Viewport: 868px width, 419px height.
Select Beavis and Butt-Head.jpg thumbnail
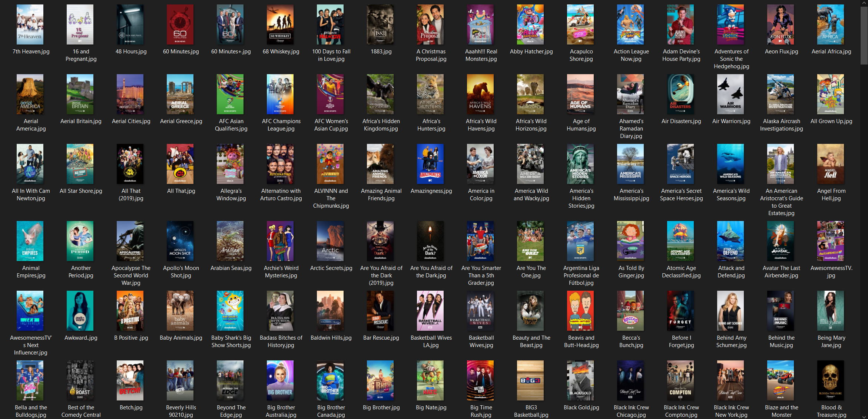tap(580, 311)
